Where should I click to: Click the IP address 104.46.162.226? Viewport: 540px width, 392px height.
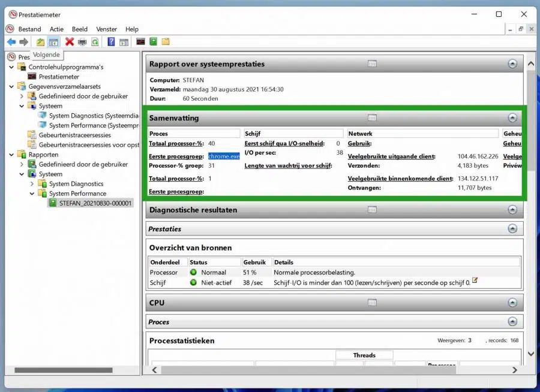click(478, 156)
